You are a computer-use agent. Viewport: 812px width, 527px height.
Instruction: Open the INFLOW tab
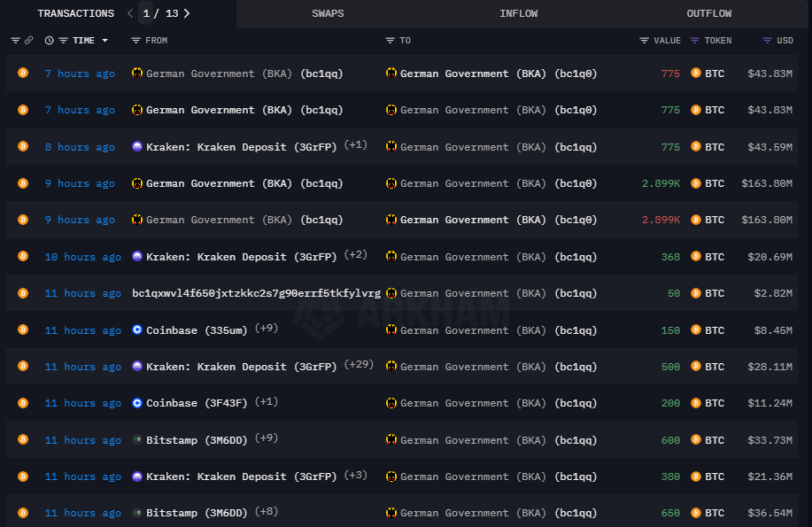tap(518, 13)
